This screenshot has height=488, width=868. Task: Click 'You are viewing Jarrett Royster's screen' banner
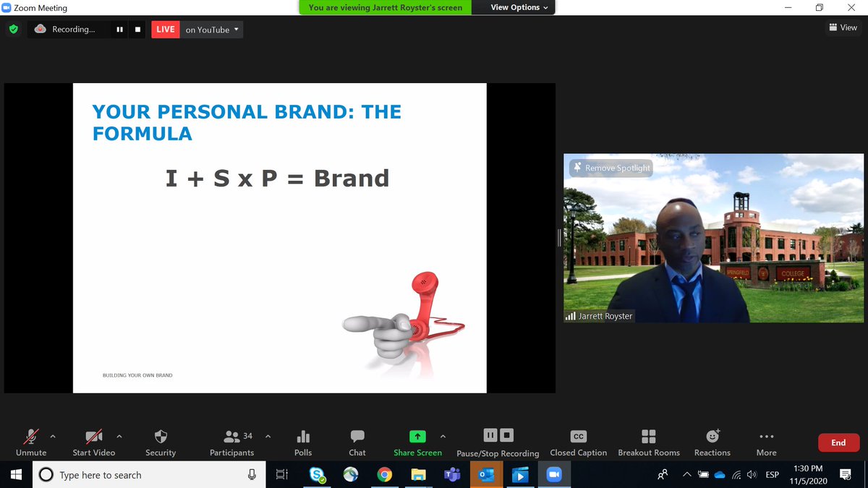pos(386,7)
